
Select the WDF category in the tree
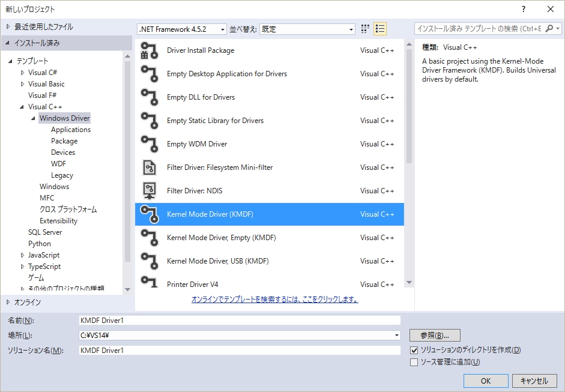59,164
